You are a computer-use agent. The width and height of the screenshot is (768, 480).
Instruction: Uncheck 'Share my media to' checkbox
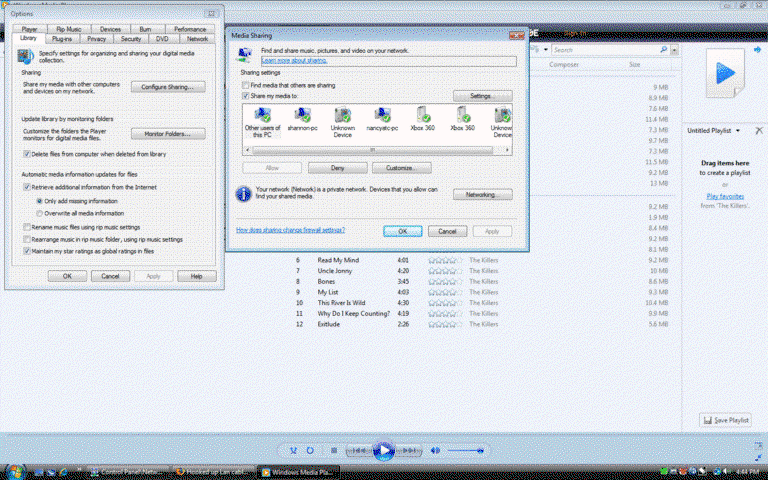point(246,96)
